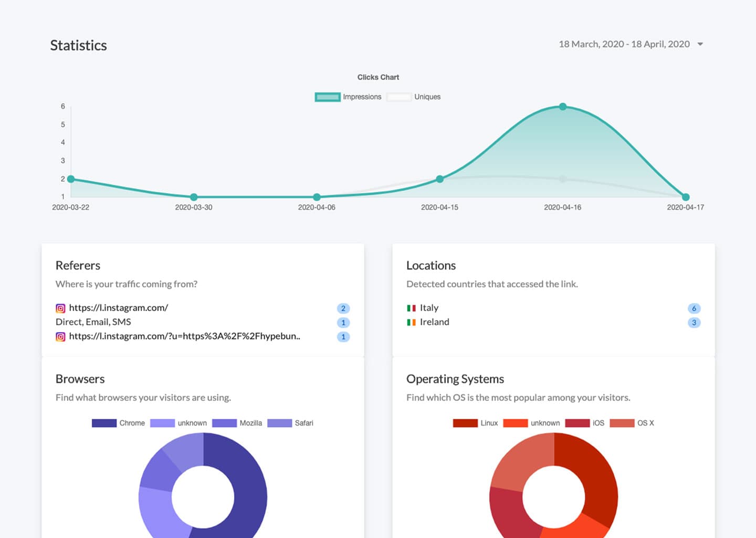Screen dimensions: 756x538
Task: Toggle the Chrome legend swatch in Browsers
Action: (x=104, y=423)
